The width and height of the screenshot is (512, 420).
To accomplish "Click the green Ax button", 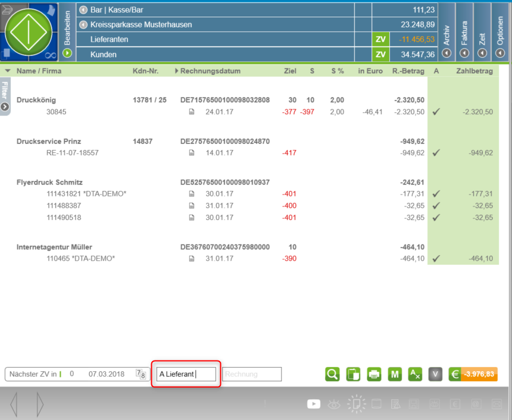I will [x=415, y=374].
